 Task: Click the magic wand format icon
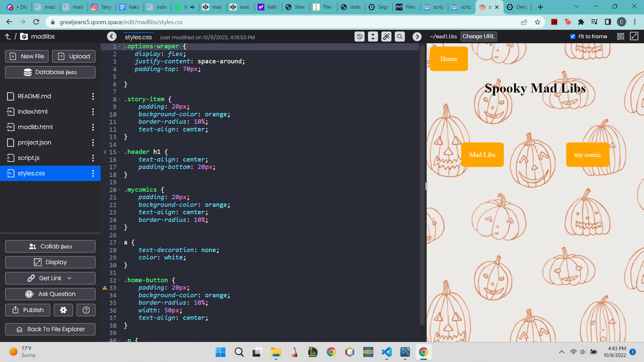[x=386, y=37]
